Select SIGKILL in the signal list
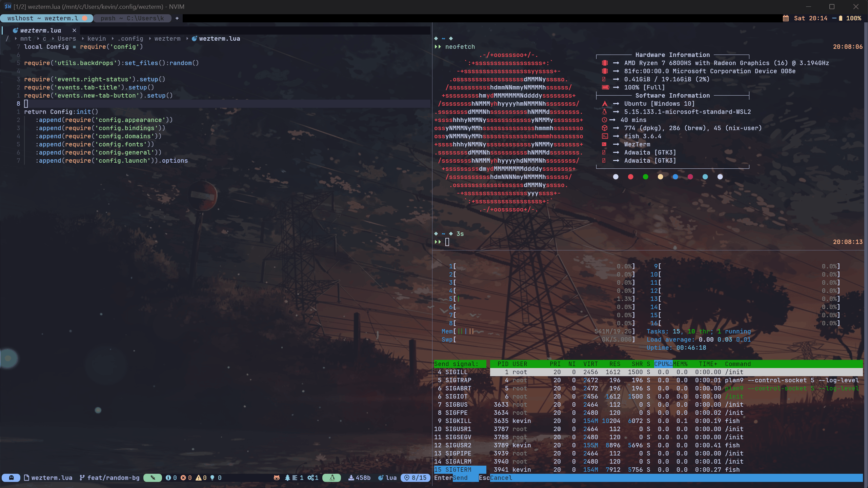The width and height of the screenshot is (868, 488). click(458, 421)
